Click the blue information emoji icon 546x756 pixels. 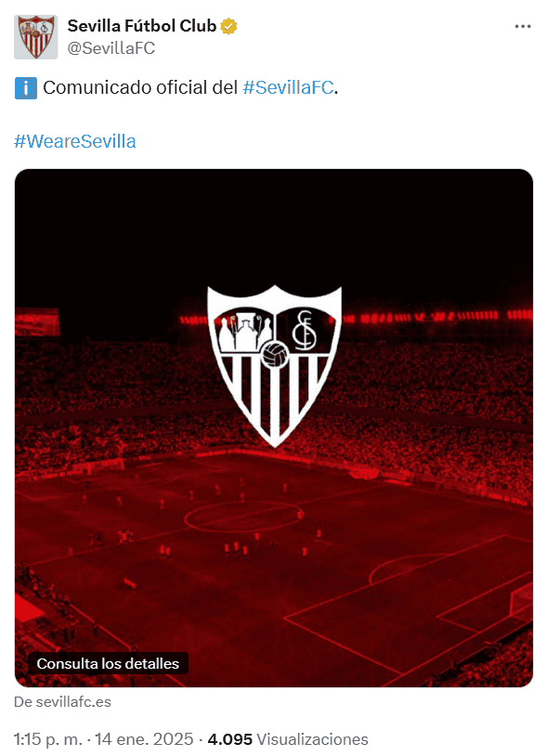pos(26,88)
